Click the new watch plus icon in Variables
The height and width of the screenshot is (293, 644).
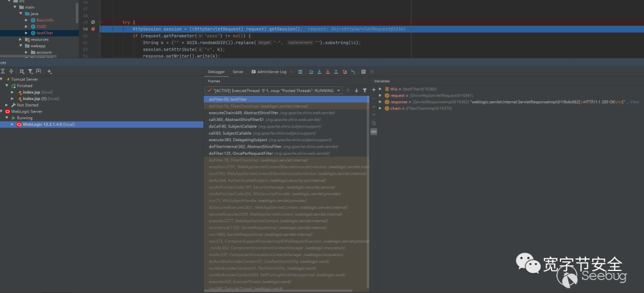pyautogui.click(x=374, y=91)
